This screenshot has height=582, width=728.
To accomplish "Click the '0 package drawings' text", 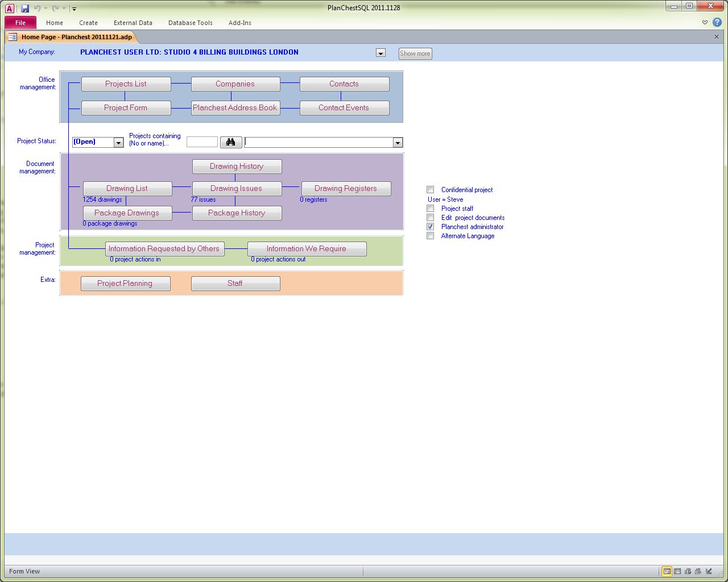I will [x=110, y=224].
